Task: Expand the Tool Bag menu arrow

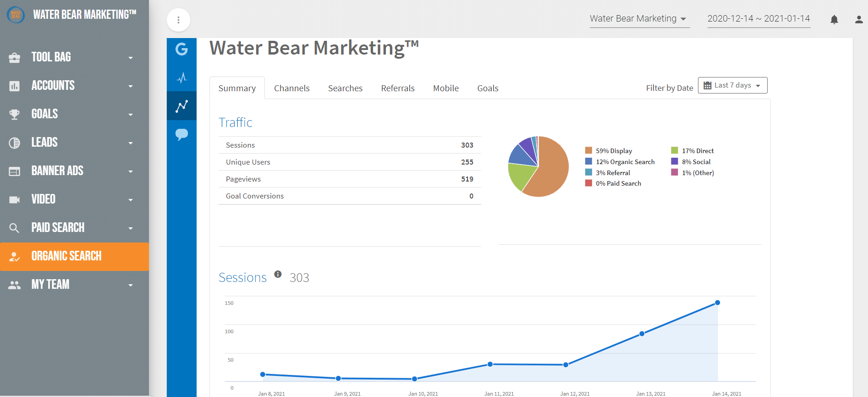Action: [131, 58]
